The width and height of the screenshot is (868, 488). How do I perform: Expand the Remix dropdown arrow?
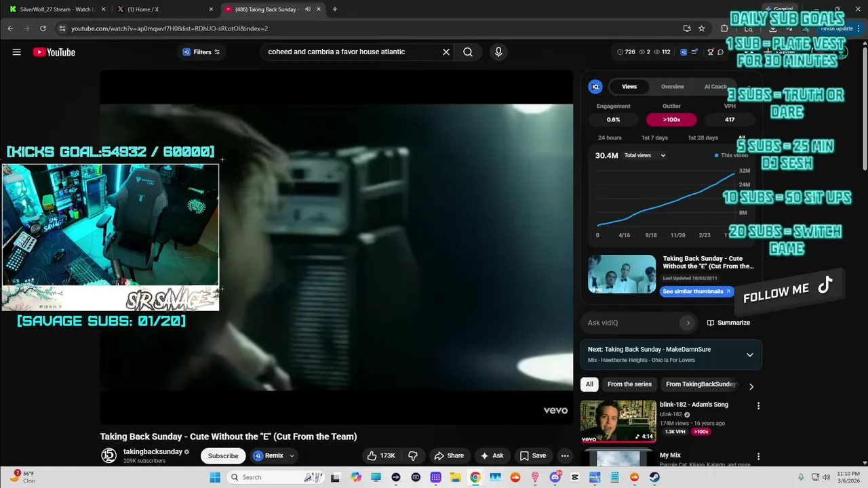pos(292,455)
